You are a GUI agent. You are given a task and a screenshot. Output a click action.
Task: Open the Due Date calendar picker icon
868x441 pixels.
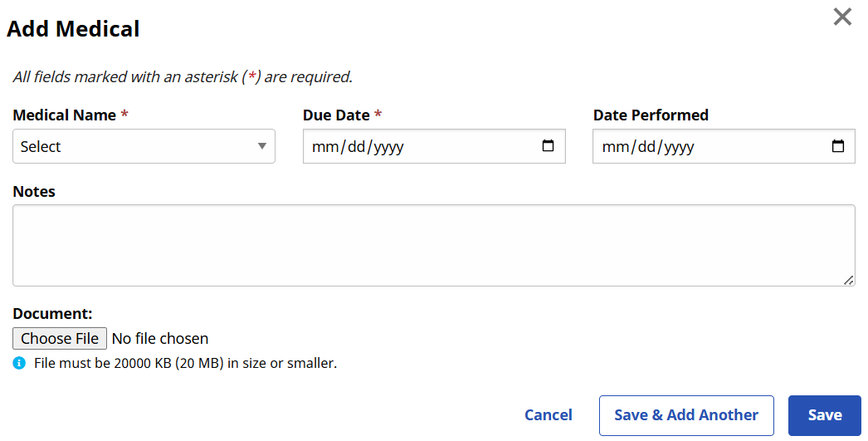(x=548, y=146)
